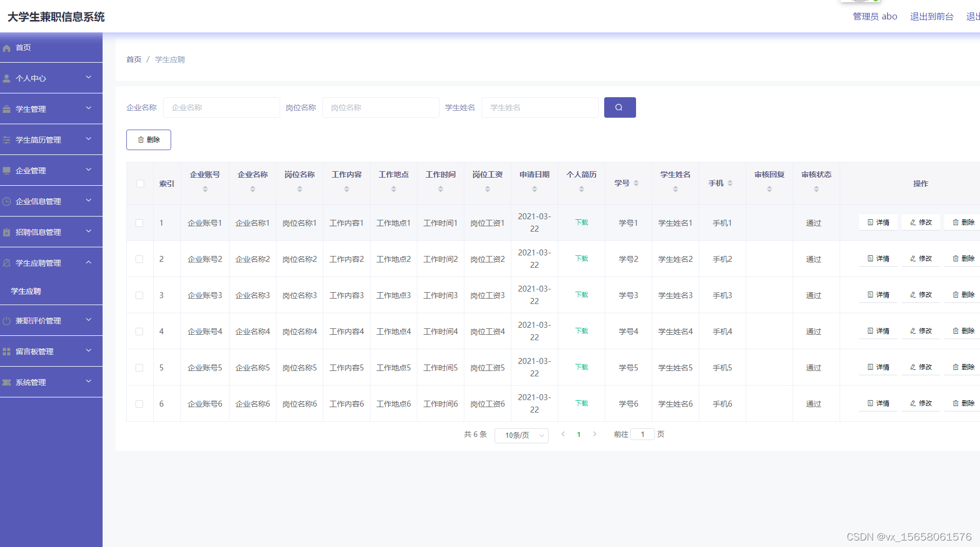Click the 个人中心 user icon

[6, 79]
